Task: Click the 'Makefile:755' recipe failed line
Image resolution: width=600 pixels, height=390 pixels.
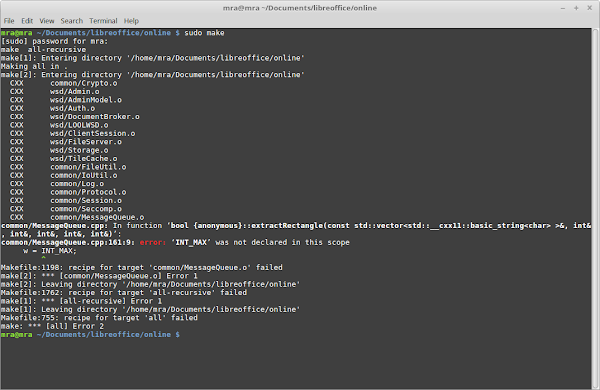Action: point(99,318)
